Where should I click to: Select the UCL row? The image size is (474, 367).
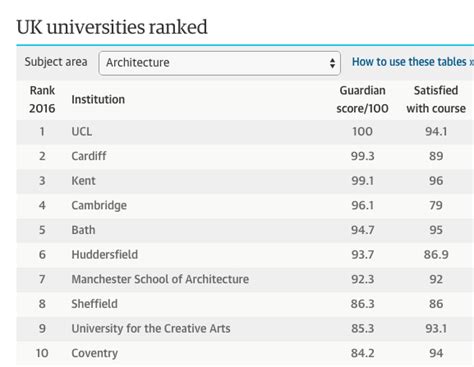point(245,132)
